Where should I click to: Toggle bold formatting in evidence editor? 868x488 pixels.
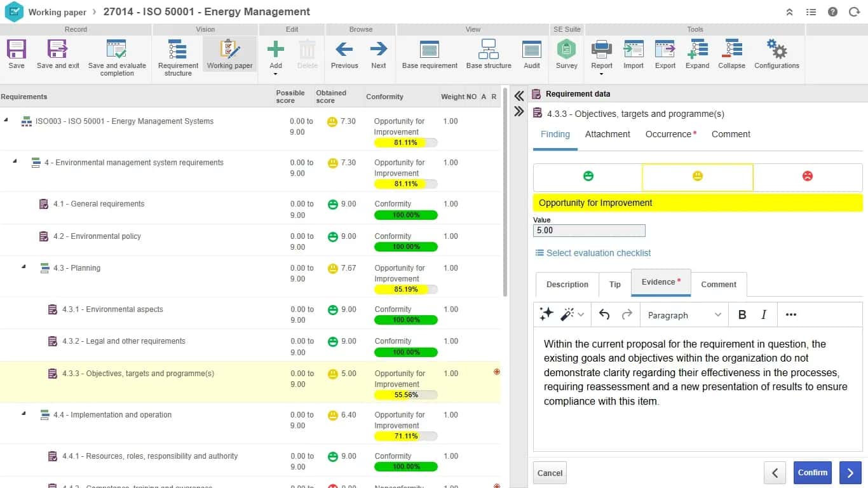(x=742, y=315)
